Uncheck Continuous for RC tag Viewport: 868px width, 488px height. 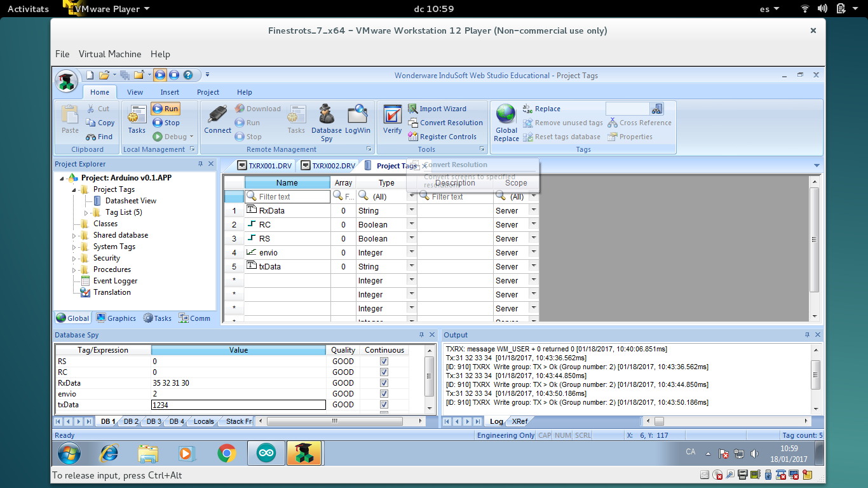click(384, 372)
